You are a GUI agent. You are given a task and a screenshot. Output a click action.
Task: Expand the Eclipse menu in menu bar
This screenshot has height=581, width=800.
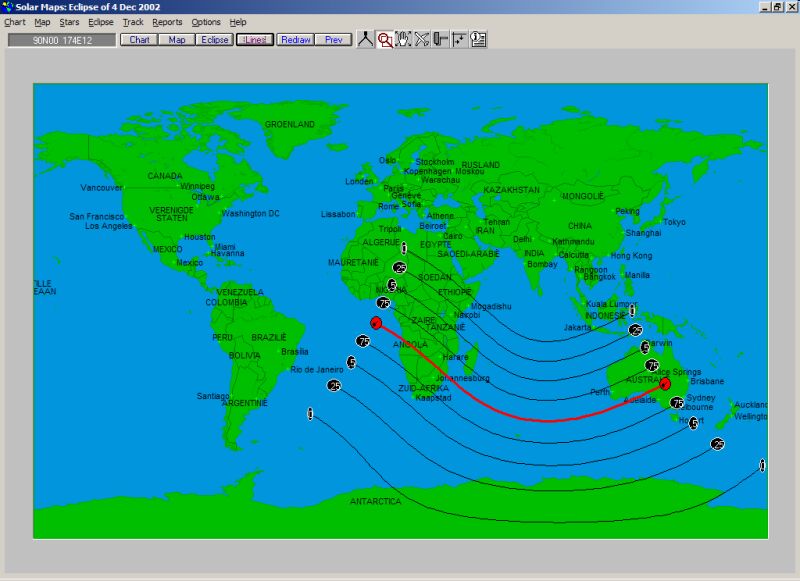click(x=100, y=22)
